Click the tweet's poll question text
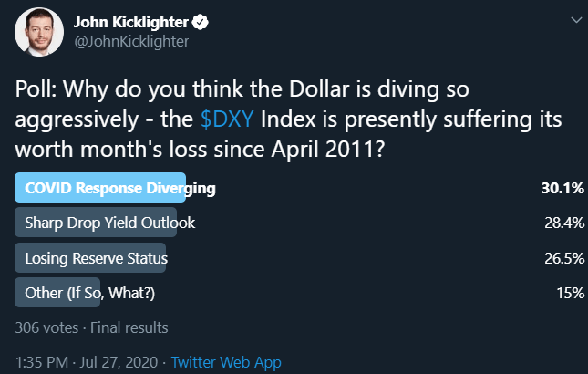The width and height of the screenshot is (588, 374). [288, 119]
